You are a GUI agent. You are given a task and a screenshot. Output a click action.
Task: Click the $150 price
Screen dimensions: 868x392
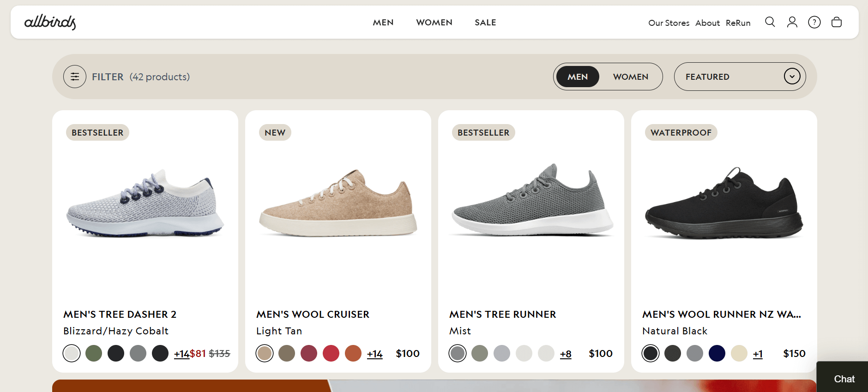point(794,354)
